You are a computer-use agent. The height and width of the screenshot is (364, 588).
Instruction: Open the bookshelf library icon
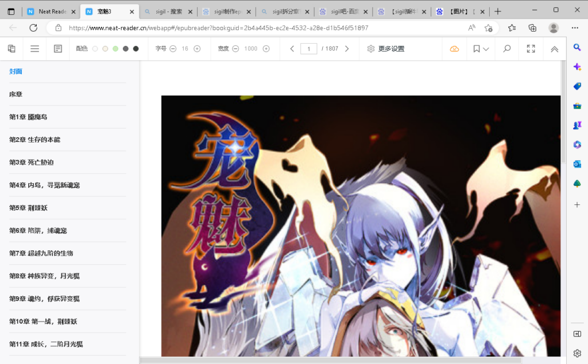coord(11,49)
